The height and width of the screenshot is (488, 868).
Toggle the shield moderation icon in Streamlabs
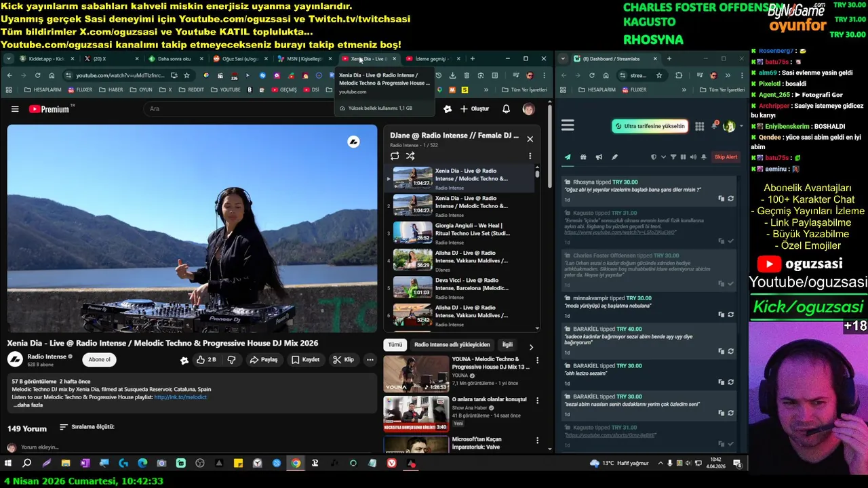[x=654, y=157]
